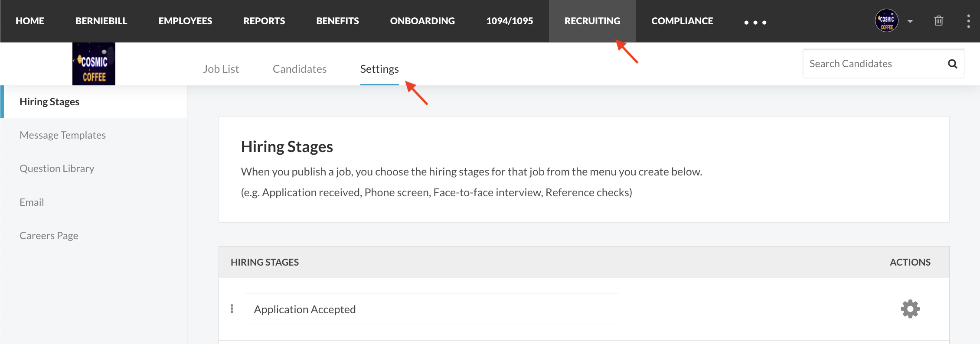Open the account dropdown arrow
The width and height of the screenshot is (980, 344).
[910, 21]
